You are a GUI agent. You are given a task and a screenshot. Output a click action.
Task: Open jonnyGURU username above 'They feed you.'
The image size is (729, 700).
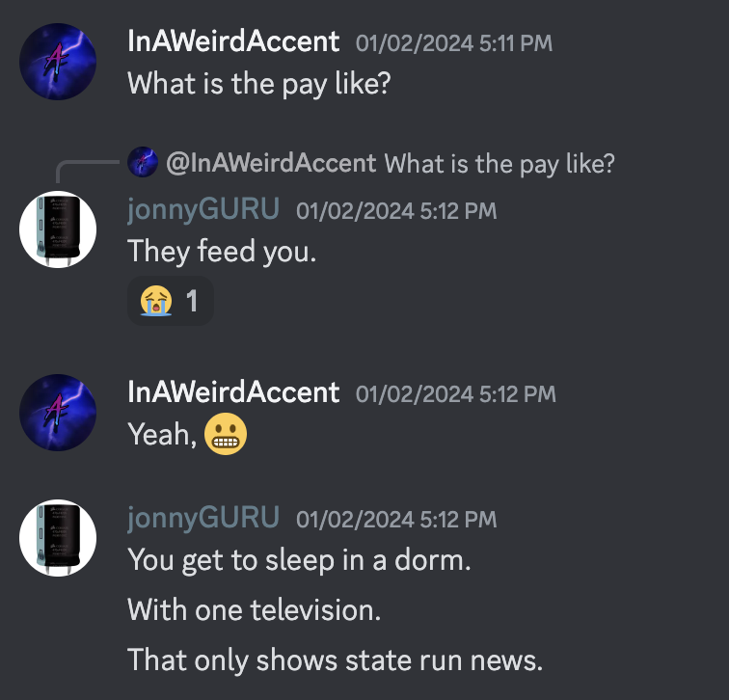click(x=203, y=209)
